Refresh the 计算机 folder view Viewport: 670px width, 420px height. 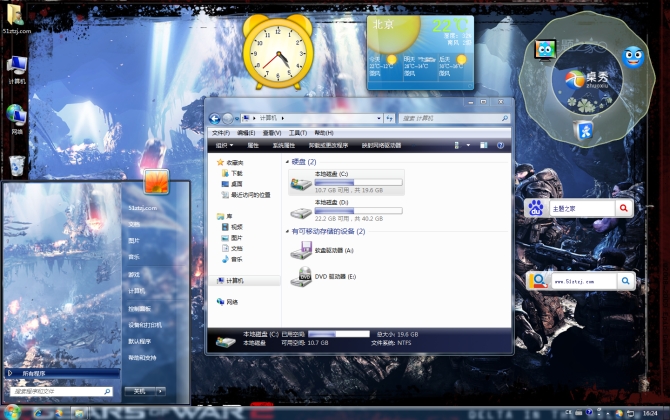coord(390,118)
